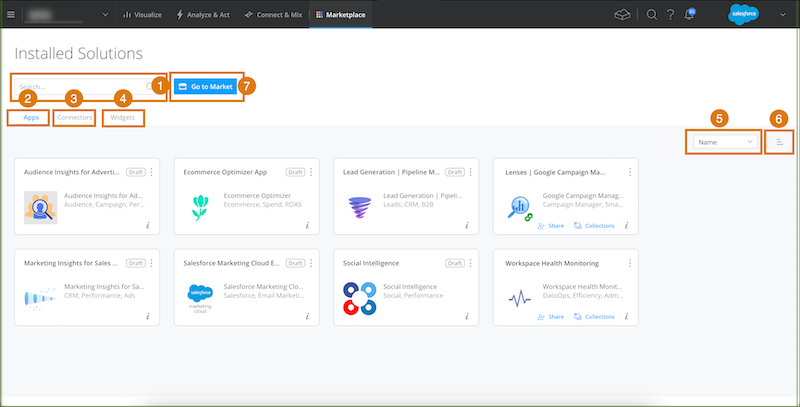
Task: Click the Lead Generation funnel logo
Action: click(x=360, y=208)
